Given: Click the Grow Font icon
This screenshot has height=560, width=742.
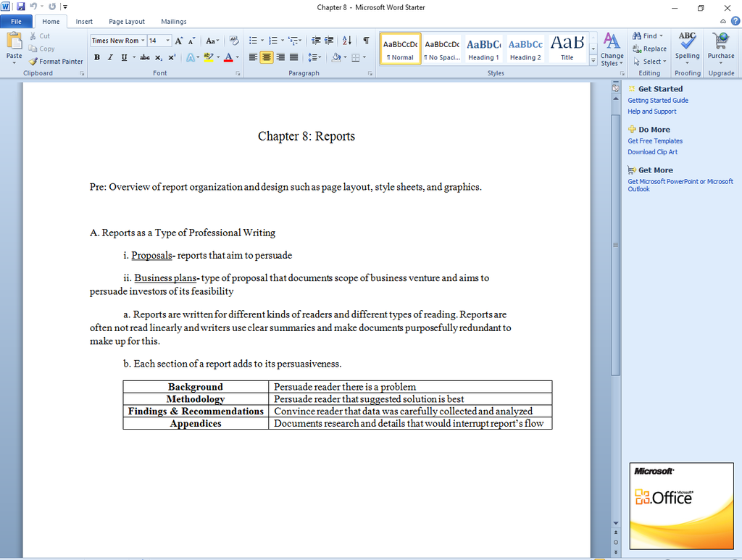Looking at the screenshot, I should point(179,41).
